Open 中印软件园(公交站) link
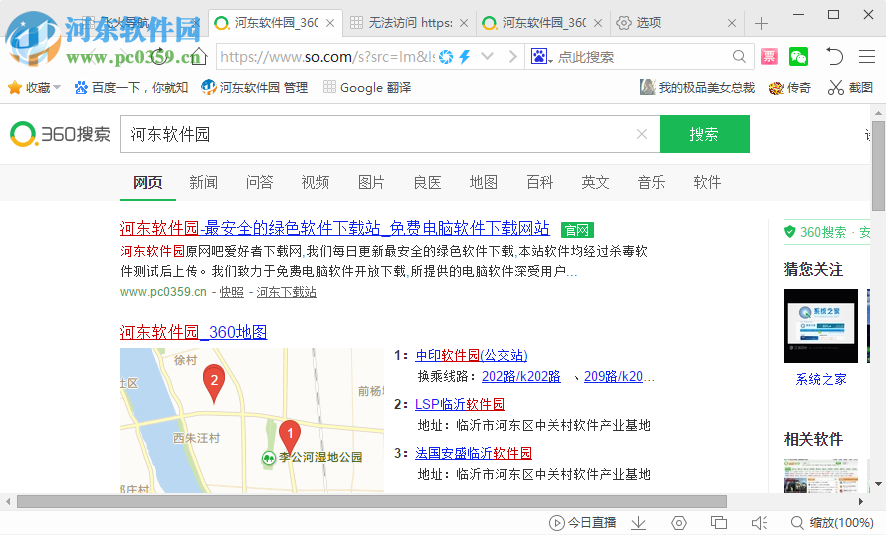The height and width of the screenshot is (535, 886). point(471,355)
